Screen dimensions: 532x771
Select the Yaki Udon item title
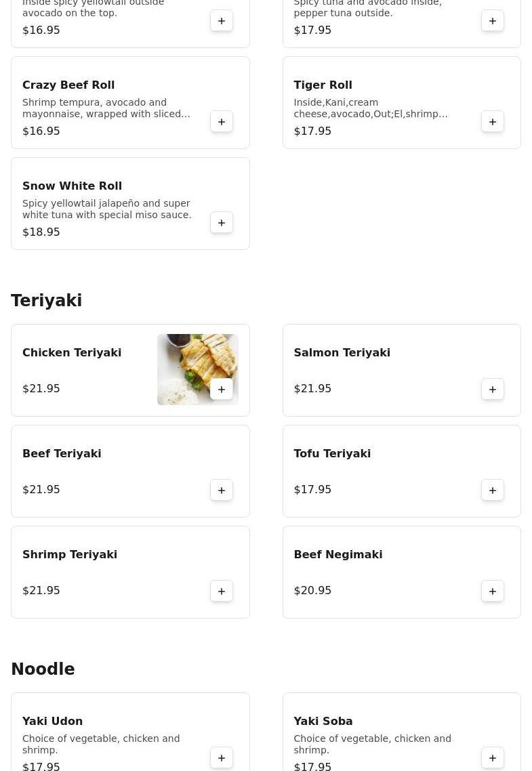tap(53, 722)
